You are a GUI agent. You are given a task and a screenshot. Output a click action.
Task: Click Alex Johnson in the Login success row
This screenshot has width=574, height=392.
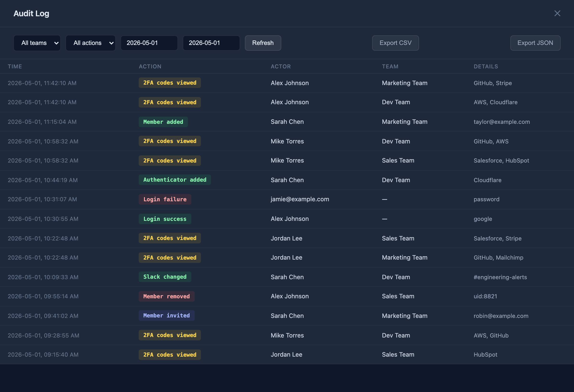tap(289, 219)
